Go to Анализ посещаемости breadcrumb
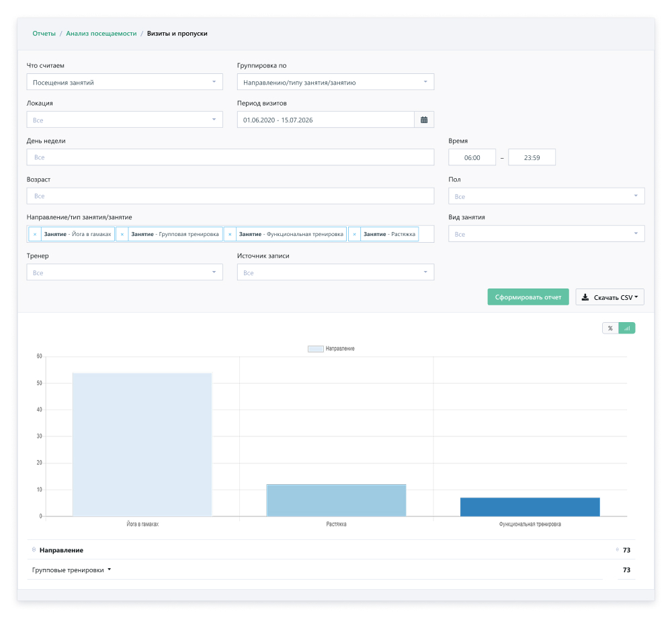This screenshot has width=672, height=620. coord(101,34)
